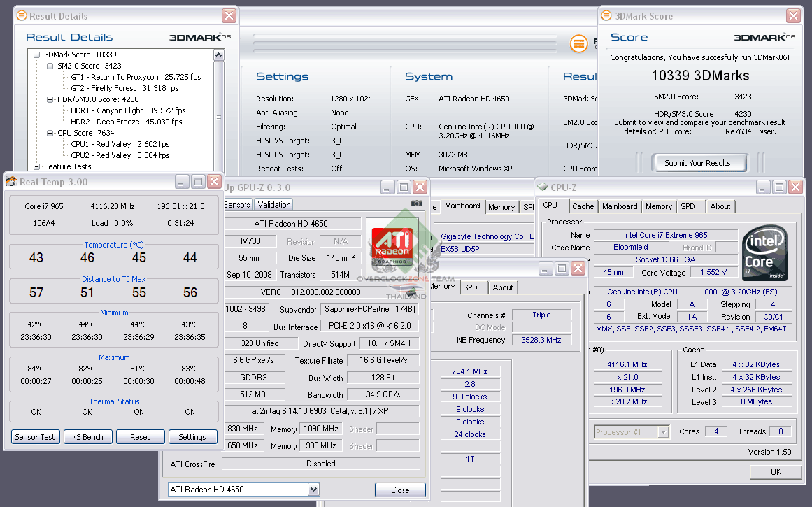Collapse the CPU Score tree node

pyautogui.click(x=50, y=133)
